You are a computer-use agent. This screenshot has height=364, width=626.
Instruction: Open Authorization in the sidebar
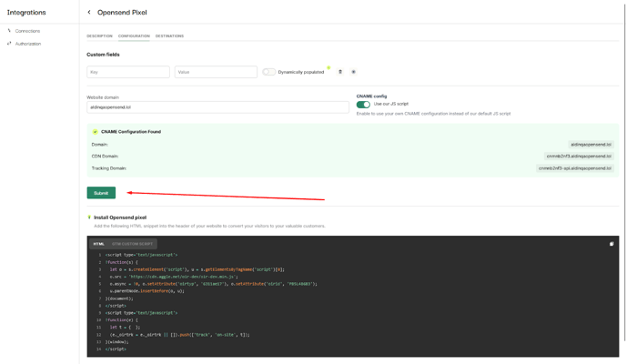pyautogui.click(x=28, y=44)
